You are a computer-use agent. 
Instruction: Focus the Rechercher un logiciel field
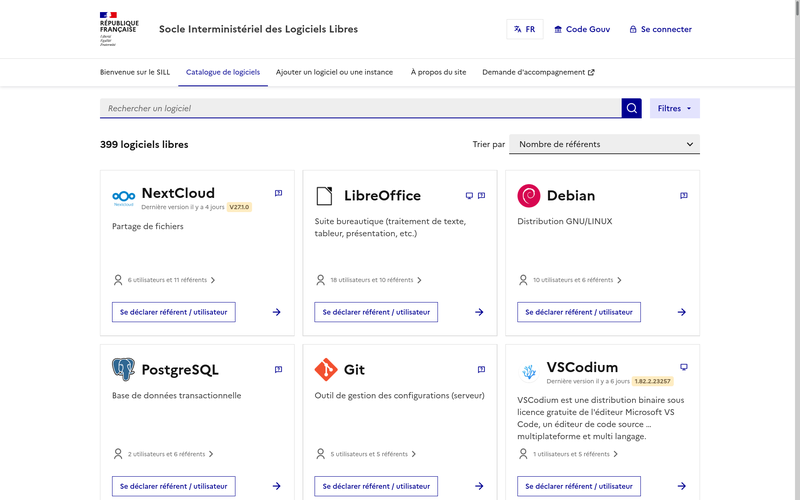click(360, 108)
